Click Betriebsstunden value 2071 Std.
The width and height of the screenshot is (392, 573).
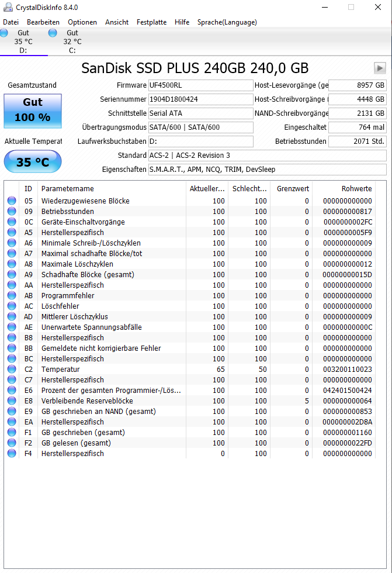point(358,141)
